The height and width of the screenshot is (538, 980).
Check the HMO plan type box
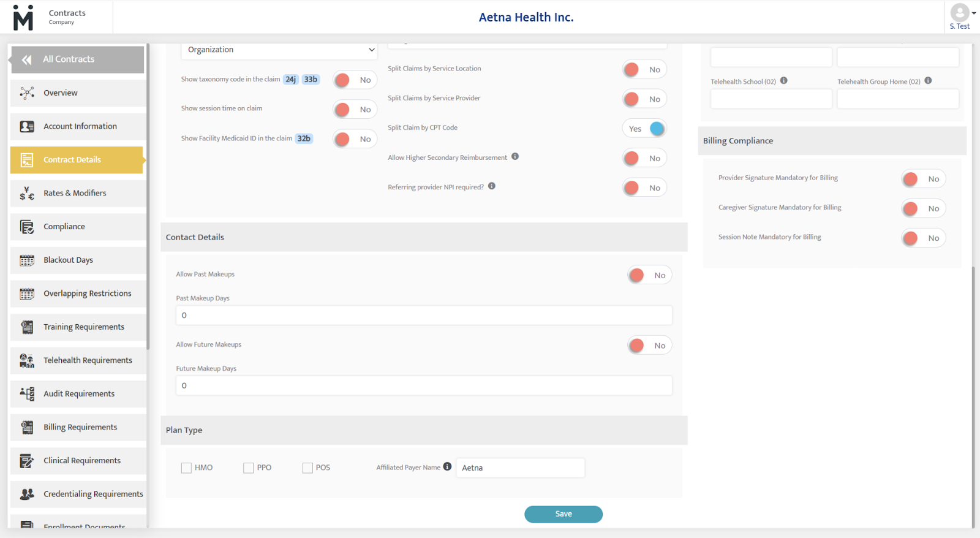187,468
